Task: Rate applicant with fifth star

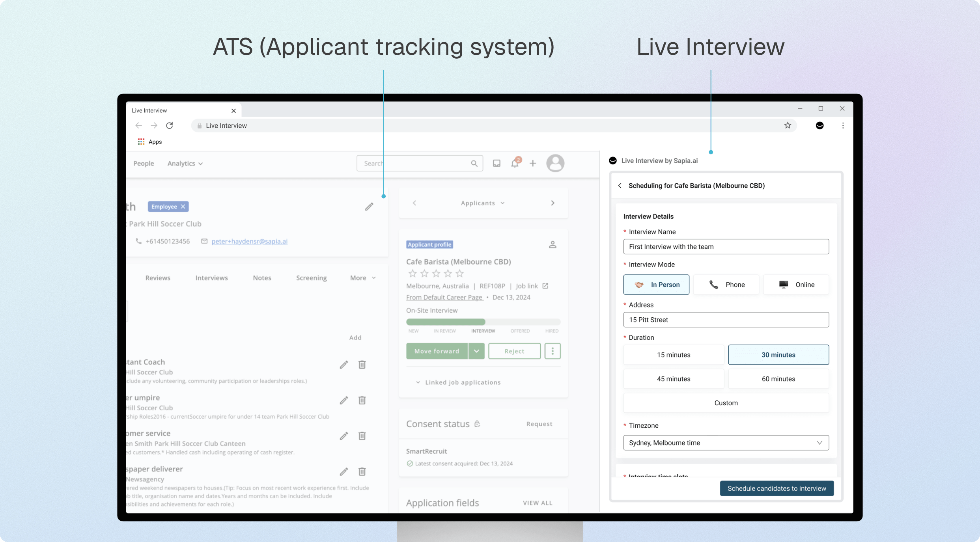Action: (460, 273)
